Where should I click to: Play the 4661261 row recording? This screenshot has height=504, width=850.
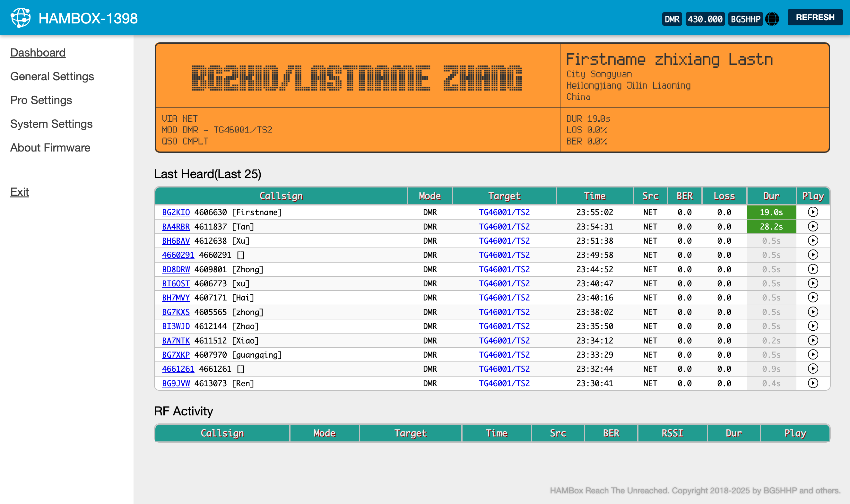(813, 369)
